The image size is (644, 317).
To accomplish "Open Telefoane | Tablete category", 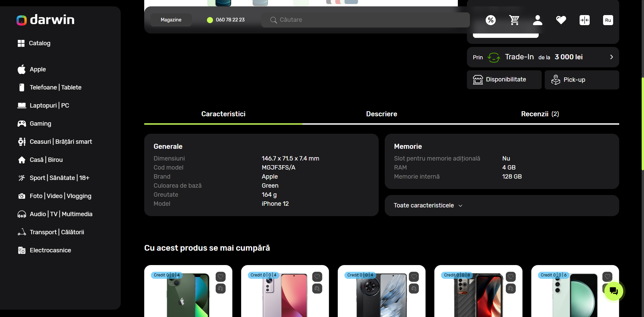I will click(x=49, y=87).
